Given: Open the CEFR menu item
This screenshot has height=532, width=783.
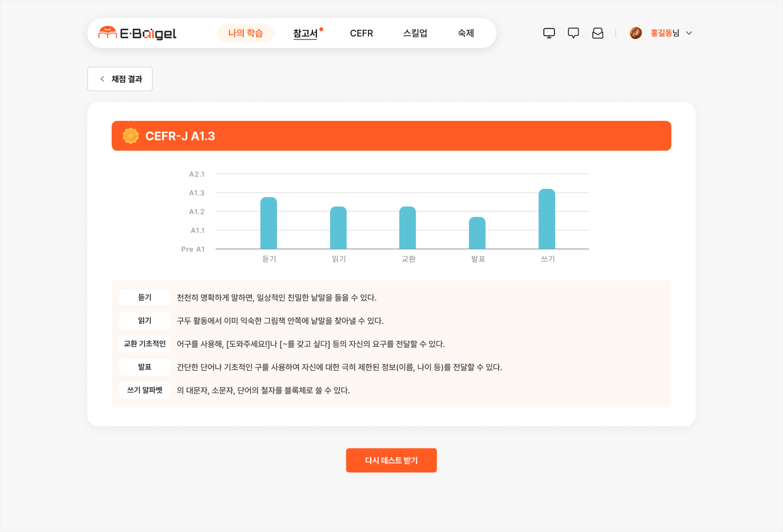Looking at the screenshot, I should tap(361, 33).
